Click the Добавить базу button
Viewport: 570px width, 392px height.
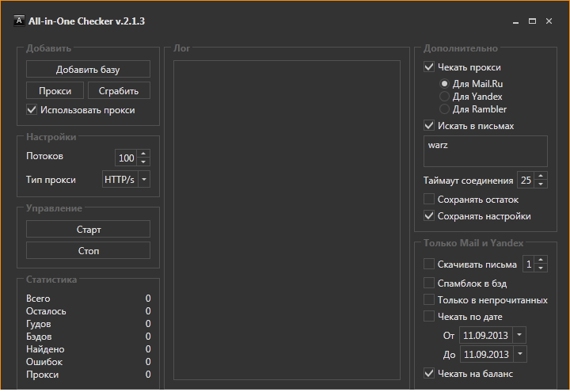coord(88,69)
